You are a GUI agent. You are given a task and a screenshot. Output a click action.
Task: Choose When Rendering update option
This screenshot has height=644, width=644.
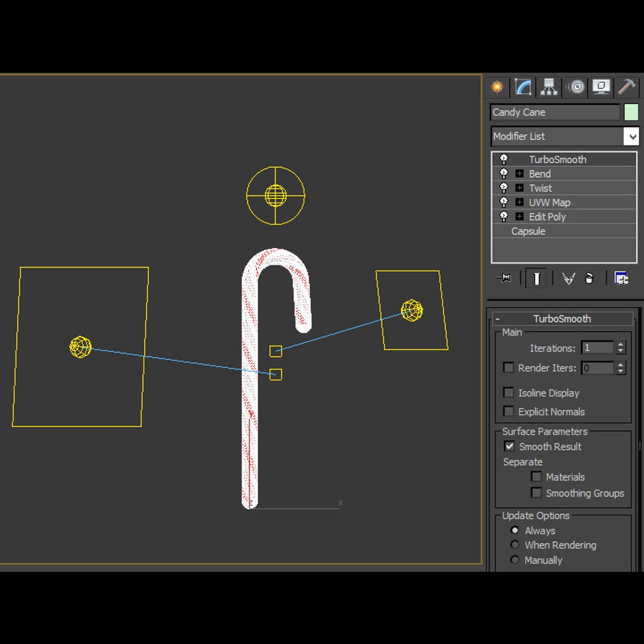(x=515, y=544)
